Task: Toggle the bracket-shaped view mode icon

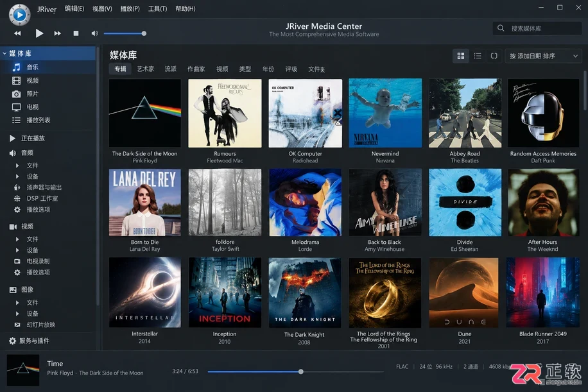Action: [x=494, y=56]
